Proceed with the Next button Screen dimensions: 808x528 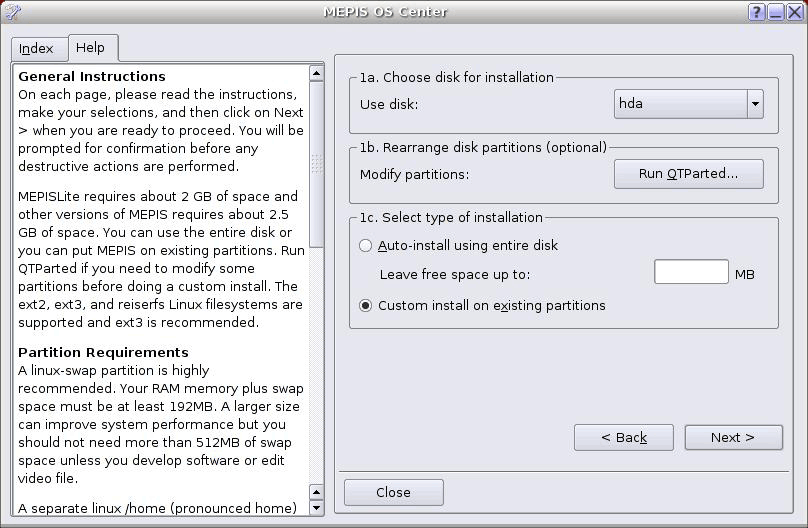tap(733, 437)
